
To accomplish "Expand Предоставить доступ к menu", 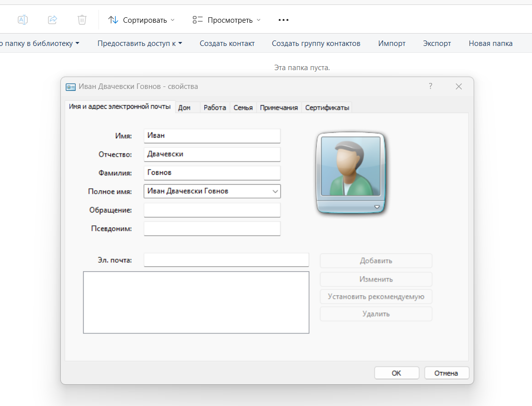I will point(140,43).
